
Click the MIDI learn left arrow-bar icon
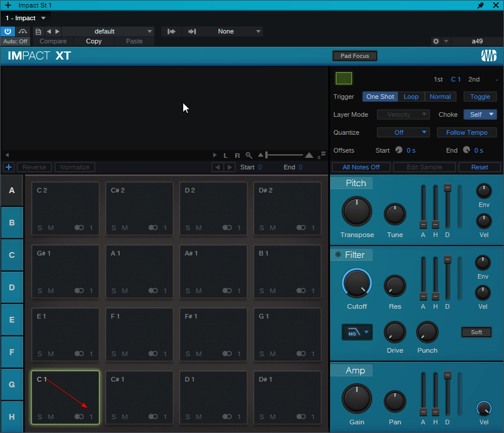(171, 31)
